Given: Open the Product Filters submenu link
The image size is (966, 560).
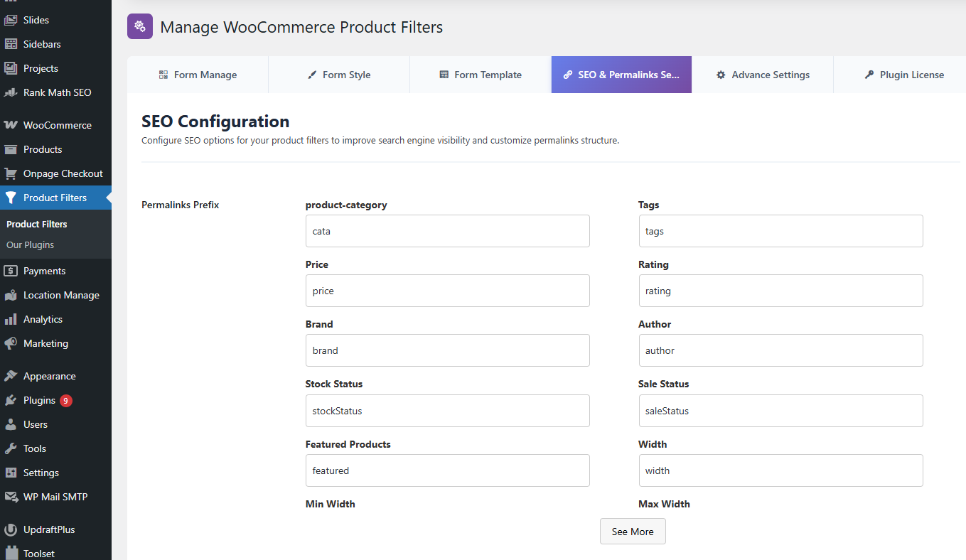Looking at the screenshot, I should (37, 224).
